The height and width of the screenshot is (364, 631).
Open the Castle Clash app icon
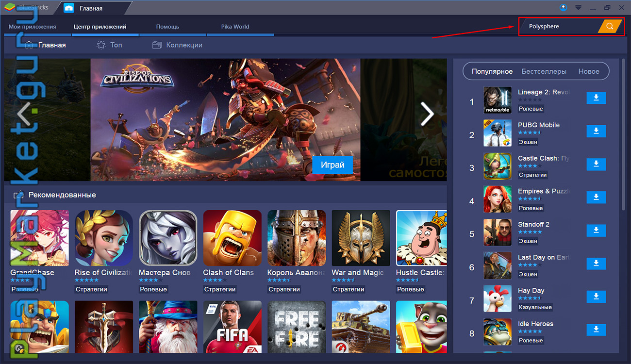(x=498, y=166)
